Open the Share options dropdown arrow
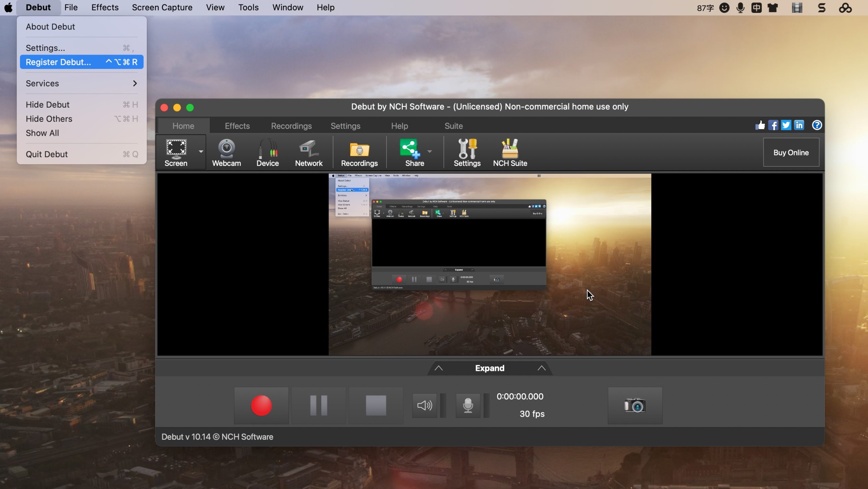Image resolution: width=868 pixels, height=489 pixels. pyautogui.click(x=430, y=152)
